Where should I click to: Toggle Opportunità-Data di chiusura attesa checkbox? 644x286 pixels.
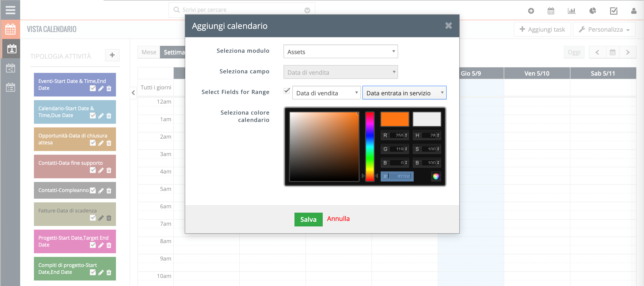pyautogui.click(x=93, y=143)
